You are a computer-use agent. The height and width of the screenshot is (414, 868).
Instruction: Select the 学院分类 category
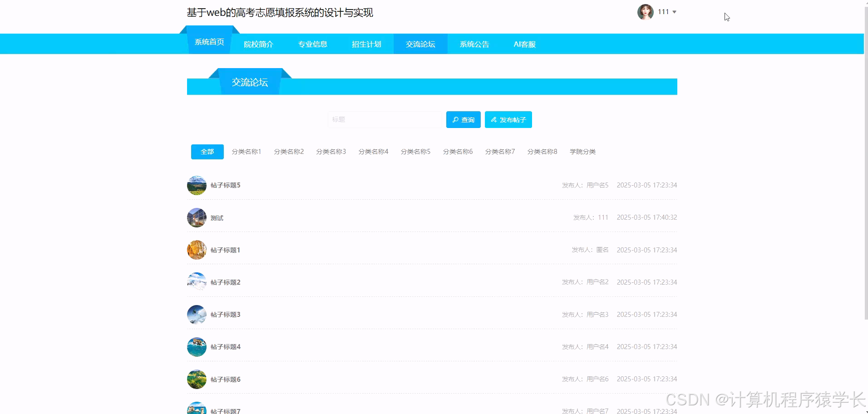tap(582, 151)
